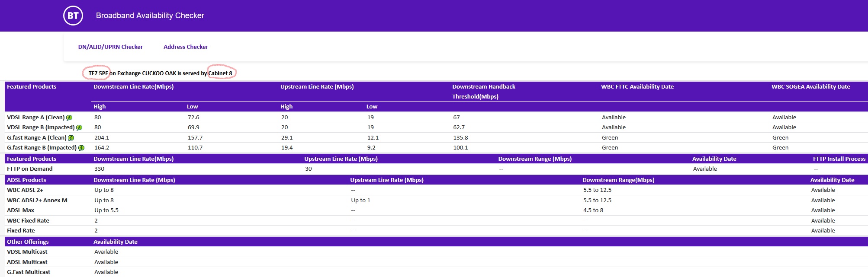Click the VDSL Multicast row label

[27, 252]
